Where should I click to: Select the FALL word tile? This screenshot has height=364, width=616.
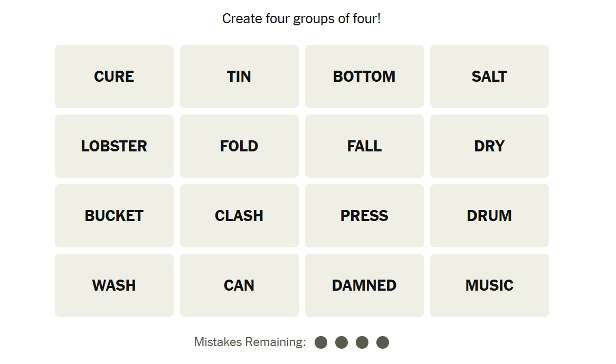coord(364,146)
